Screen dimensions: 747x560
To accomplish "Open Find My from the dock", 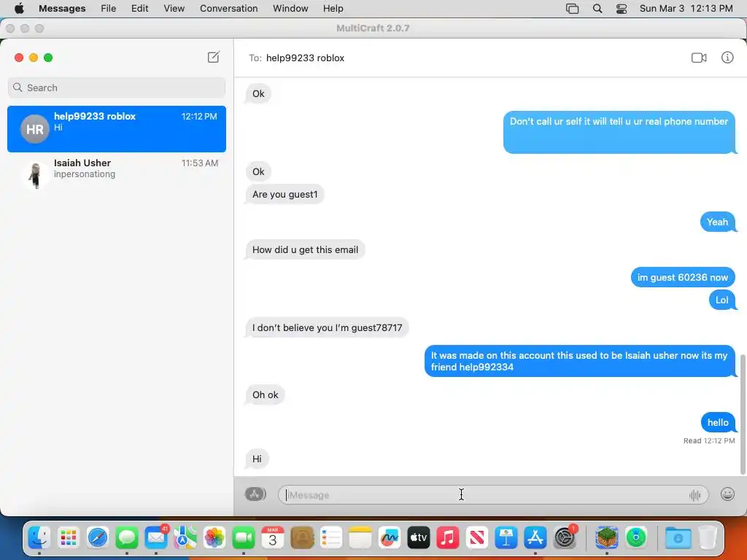I will 636,537.
